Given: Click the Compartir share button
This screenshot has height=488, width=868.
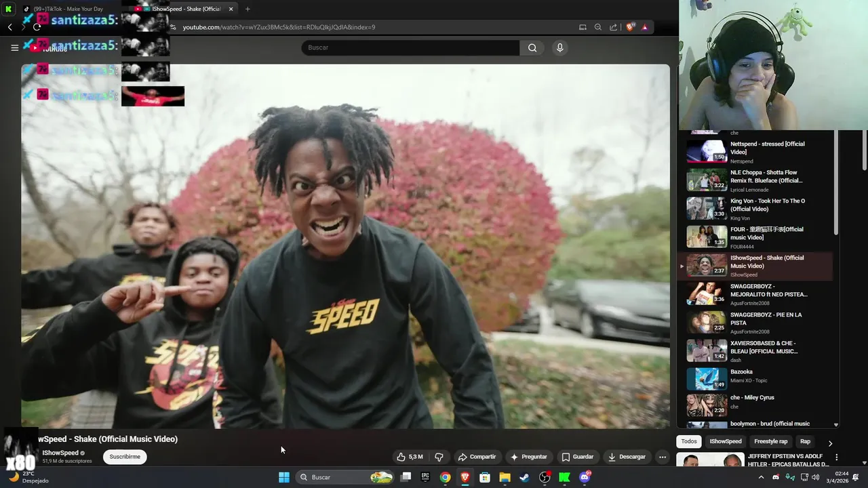Looking at the screenshot, I should pos(477,457).
